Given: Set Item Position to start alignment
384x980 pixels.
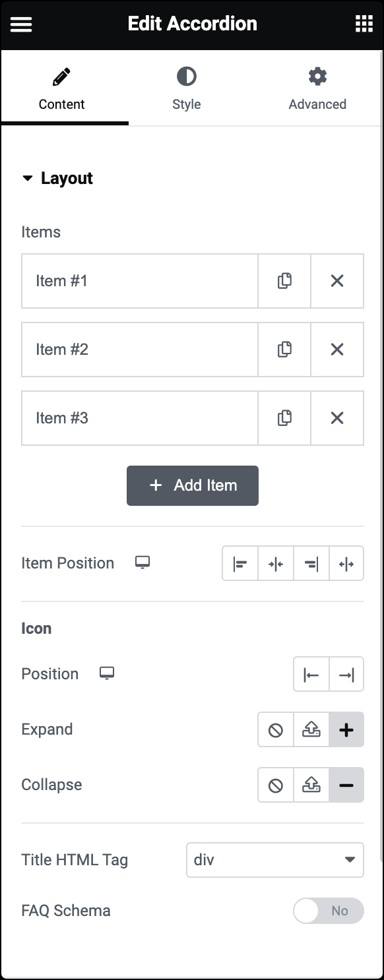Looking at the screenshot, I should tap(240, 564).
